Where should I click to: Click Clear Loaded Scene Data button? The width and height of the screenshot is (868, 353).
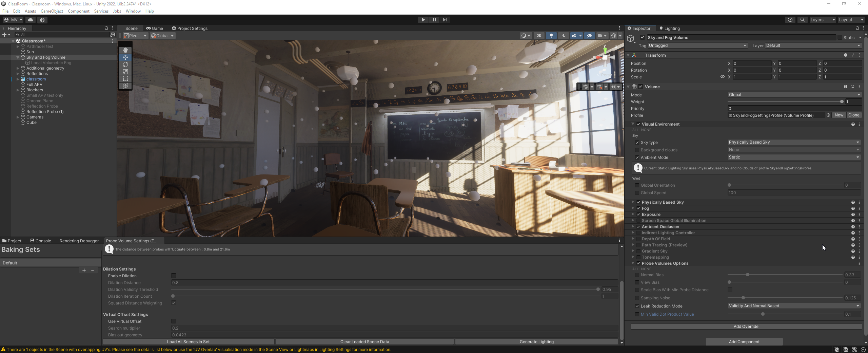(365, 342)
